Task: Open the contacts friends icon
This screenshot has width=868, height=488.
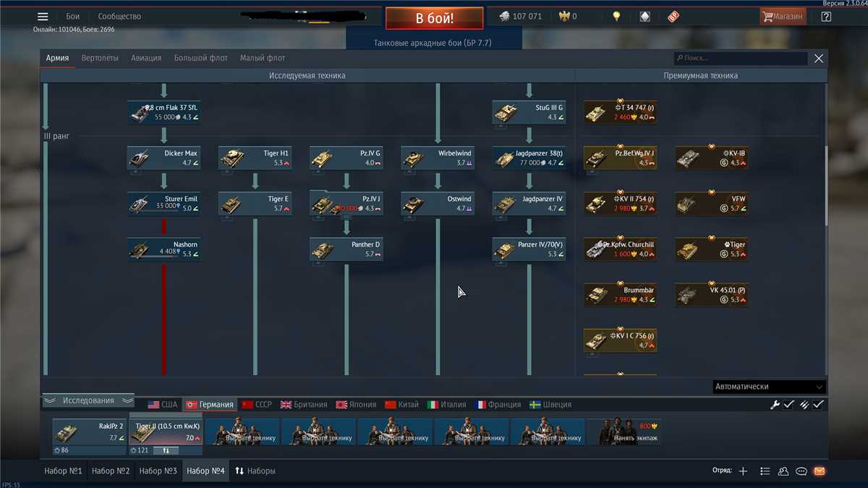Action: point(783,471)
